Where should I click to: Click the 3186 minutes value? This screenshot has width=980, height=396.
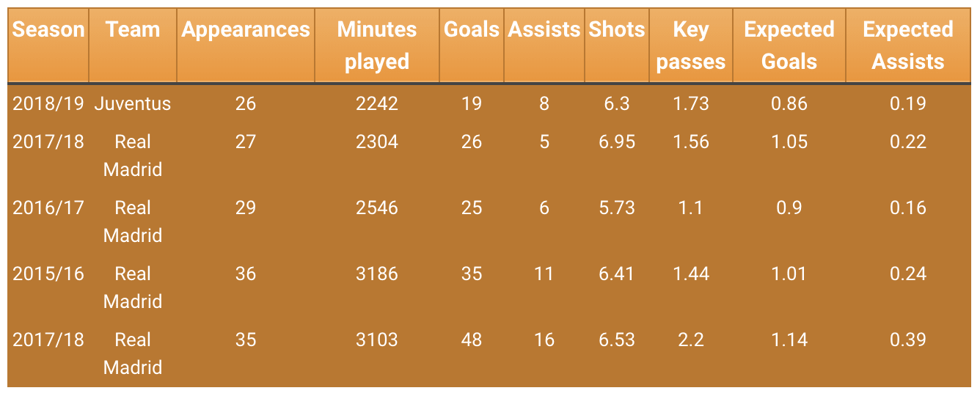(x=377, y=274)
